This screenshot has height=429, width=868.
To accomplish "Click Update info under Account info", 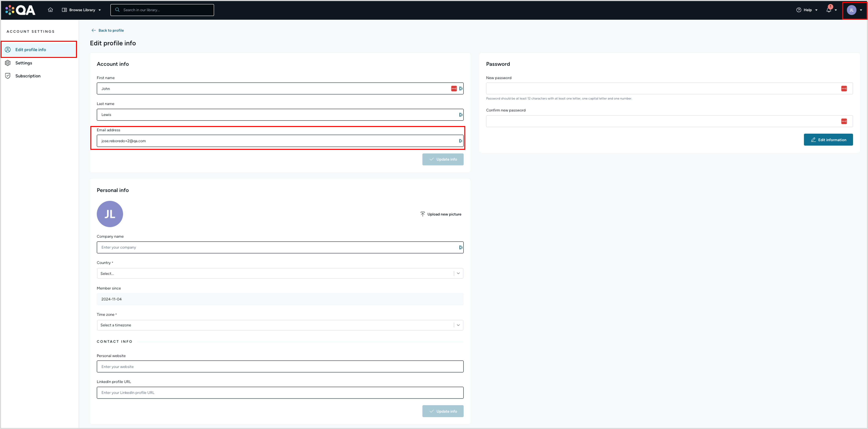I will [443, 159].
